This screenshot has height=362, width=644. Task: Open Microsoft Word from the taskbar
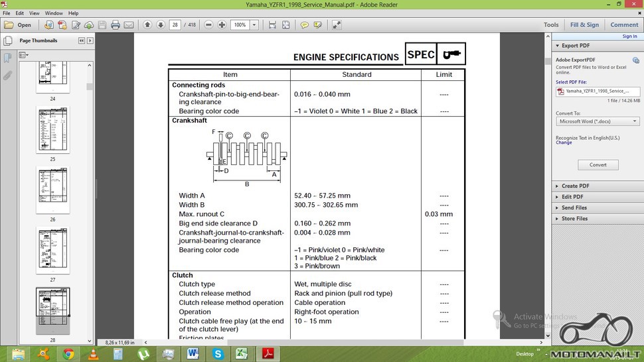[193, 354]
